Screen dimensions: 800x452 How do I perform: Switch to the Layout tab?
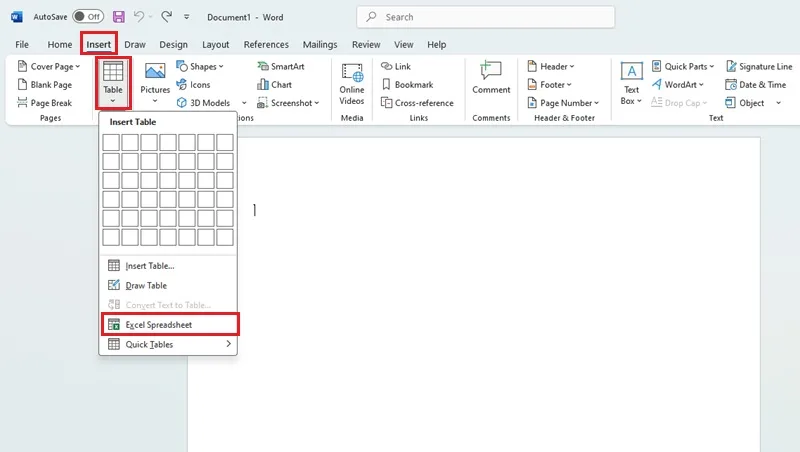[x=215, y=44]
